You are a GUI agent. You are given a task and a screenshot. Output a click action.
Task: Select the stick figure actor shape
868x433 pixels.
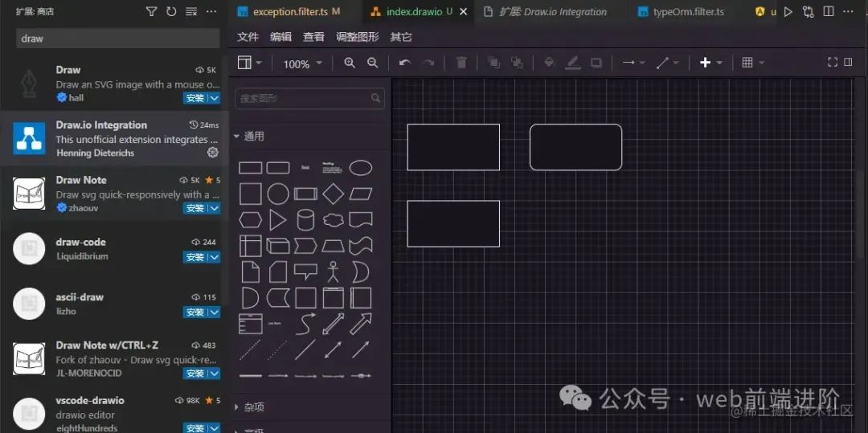click(x=334, y=272)
